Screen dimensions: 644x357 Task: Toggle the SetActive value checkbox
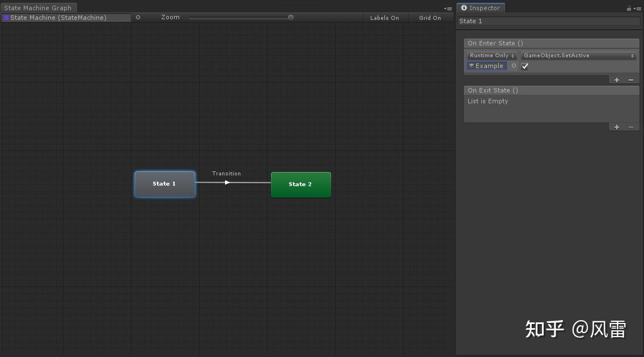524,66
